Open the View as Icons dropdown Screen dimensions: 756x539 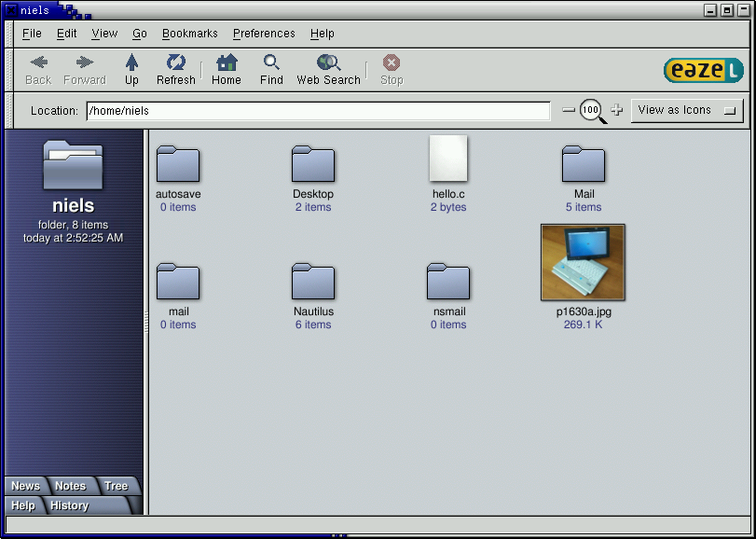686,110
